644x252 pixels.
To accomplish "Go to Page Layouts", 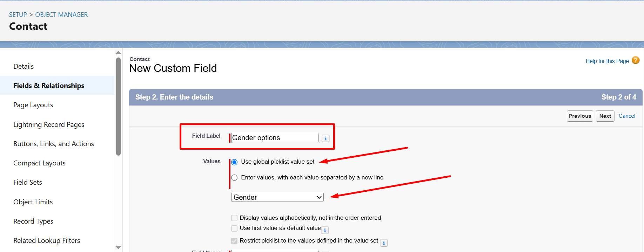I will [33, 105].
